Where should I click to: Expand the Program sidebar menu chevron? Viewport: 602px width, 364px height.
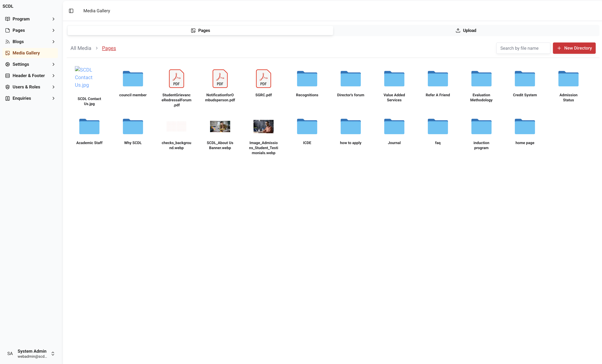point(53,19)
